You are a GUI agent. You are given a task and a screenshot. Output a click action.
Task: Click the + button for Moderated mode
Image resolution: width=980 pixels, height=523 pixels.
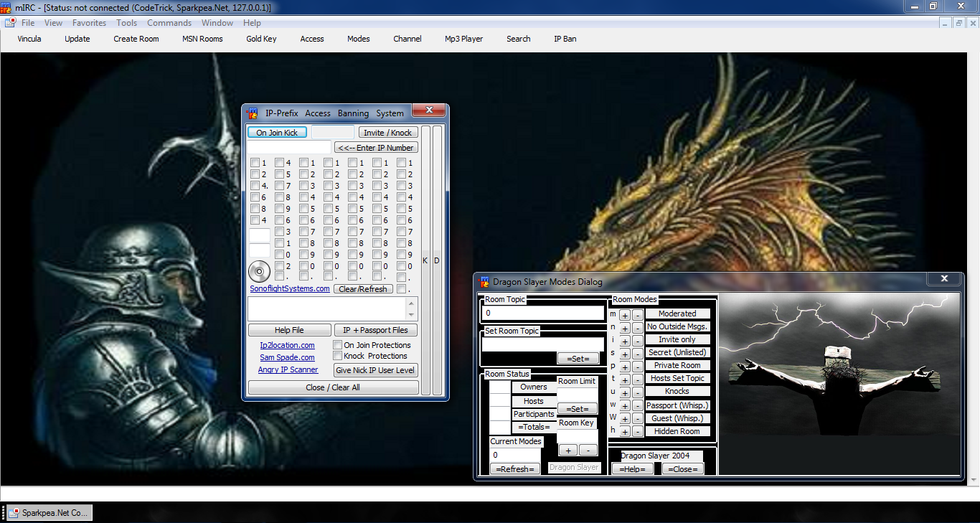tap(625, 315)
